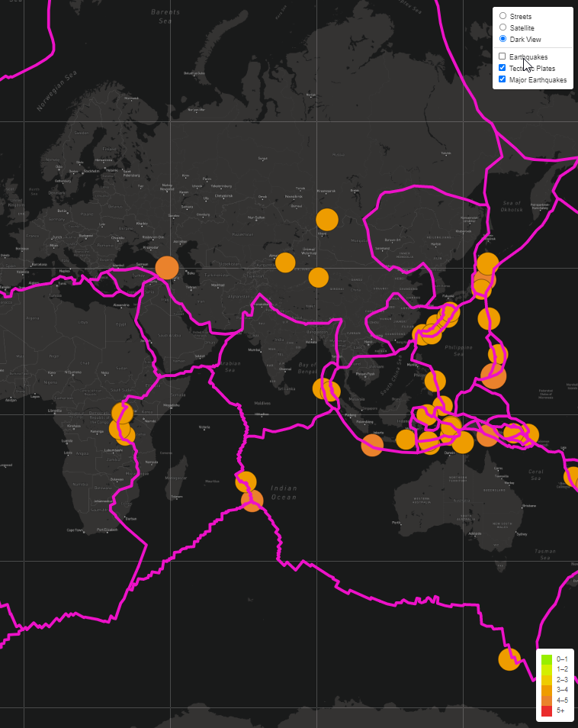The image size is (578, 728).
Task: Click the Tasman Sea map label
Action: (x=545, y=554)
